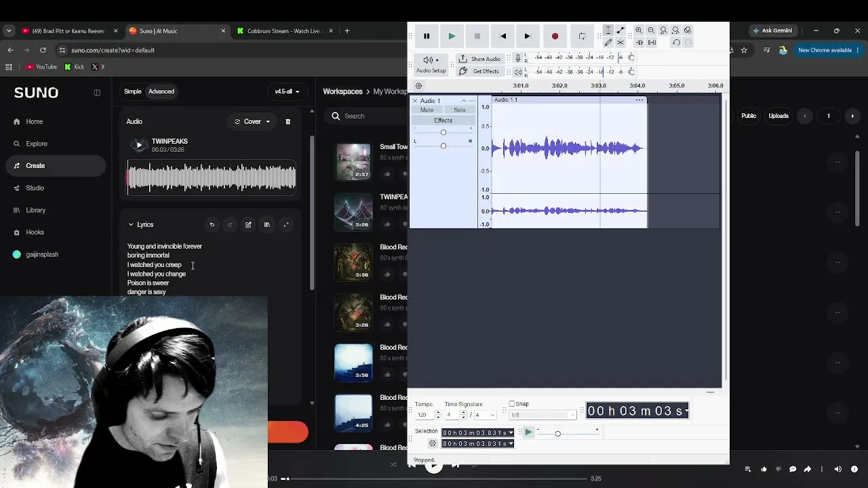868x488 pixels.
Task: Open the Small Town song thumbnail
Action: (x=353, y=162)
